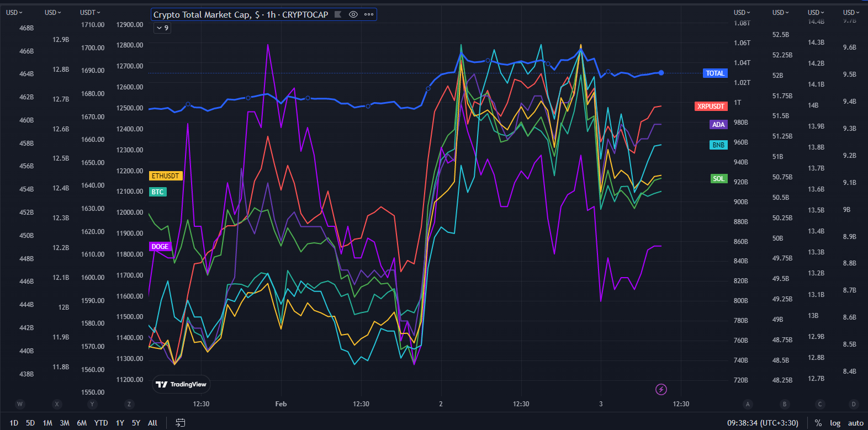Switch the range to YTD

coord(101,423)
